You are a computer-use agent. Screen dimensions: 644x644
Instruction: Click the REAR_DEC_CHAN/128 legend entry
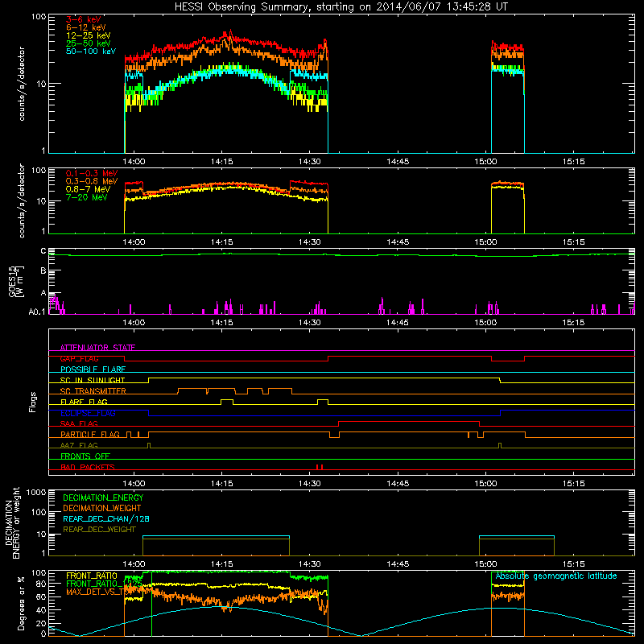(106, 518)
